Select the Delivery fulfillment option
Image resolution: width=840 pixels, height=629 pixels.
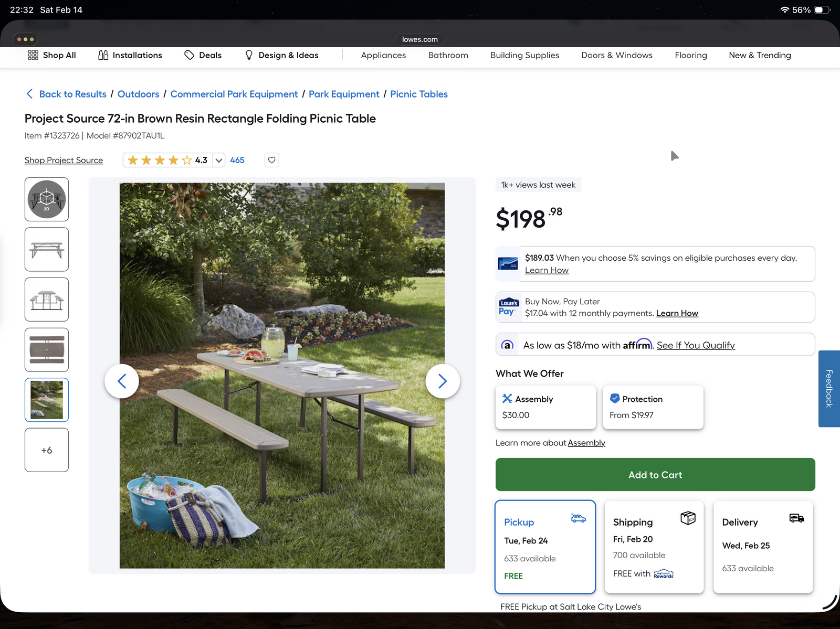coord(763,547)
